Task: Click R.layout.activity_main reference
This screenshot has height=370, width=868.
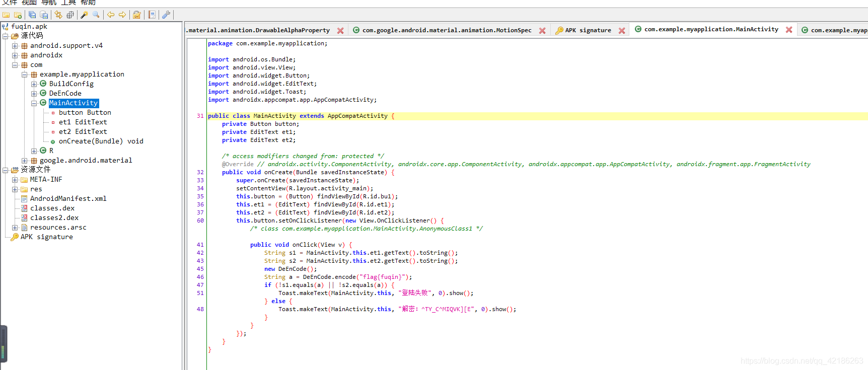Action: coord(329,188)
